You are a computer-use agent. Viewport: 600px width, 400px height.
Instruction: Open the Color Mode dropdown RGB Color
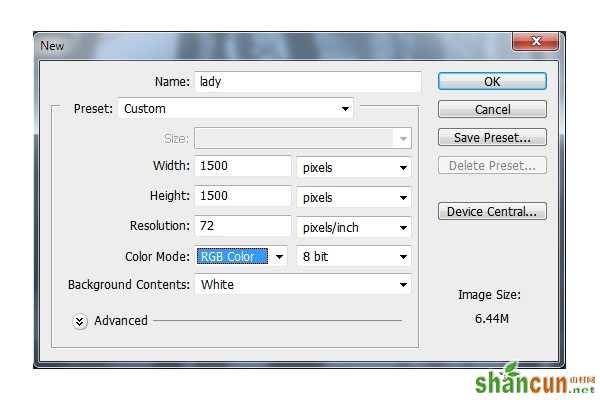pyautogui.click(x=241, y=256)
